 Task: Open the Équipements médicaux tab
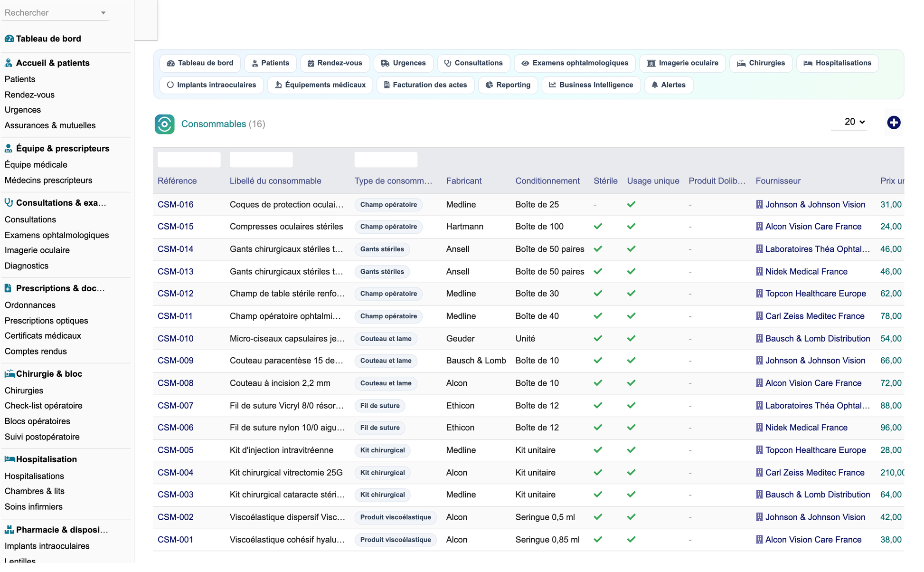(320, 85)
